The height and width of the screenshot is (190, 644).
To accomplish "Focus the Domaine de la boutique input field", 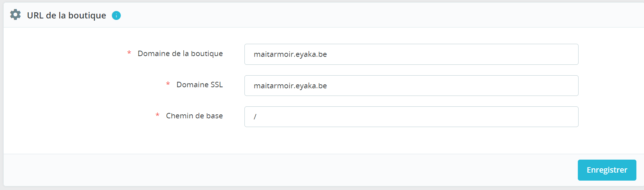I will point(411,54).
